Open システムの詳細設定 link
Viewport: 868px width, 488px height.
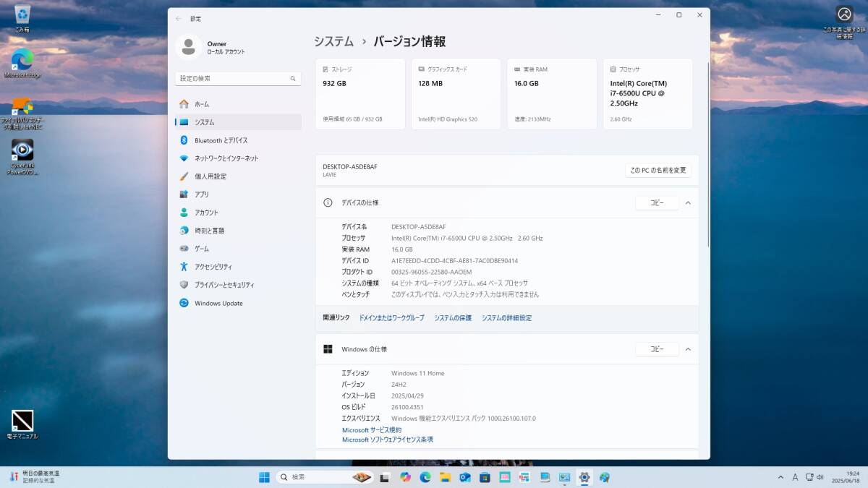pos(506,318)
